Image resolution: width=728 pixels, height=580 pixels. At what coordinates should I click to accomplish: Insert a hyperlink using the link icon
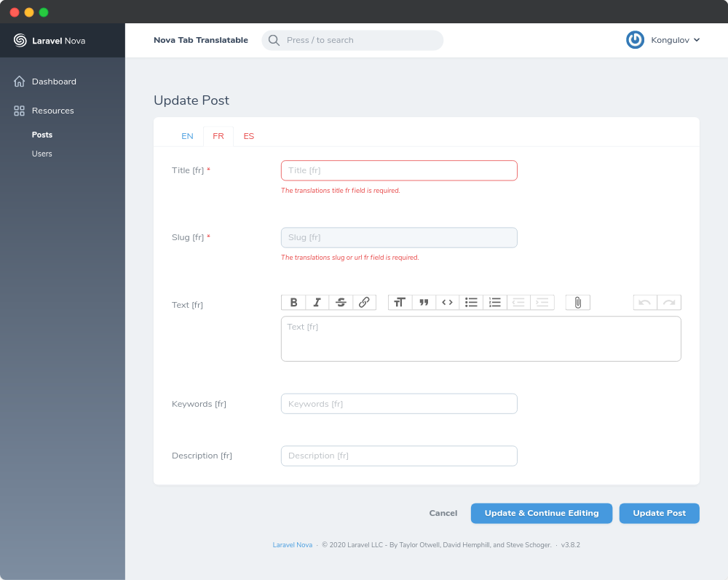(364, 302)
